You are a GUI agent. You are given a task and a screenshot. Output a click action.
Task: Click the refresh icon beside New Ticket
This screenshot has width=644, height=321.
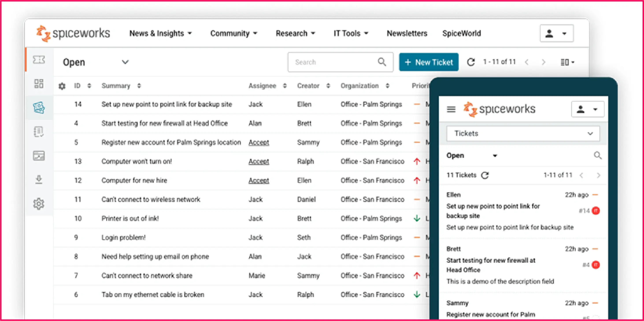[471, 62]
